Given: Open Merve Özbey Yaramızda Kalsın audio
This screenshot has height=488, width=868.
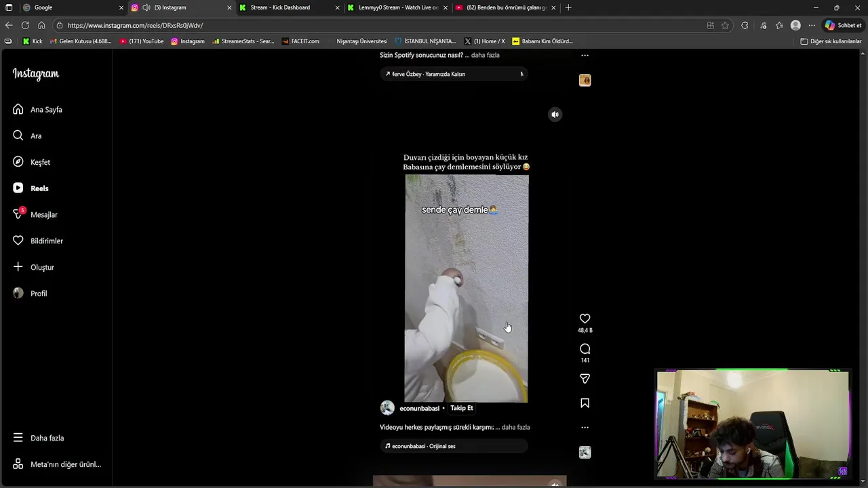Looking at the screenshot, I should click(454, 74).
